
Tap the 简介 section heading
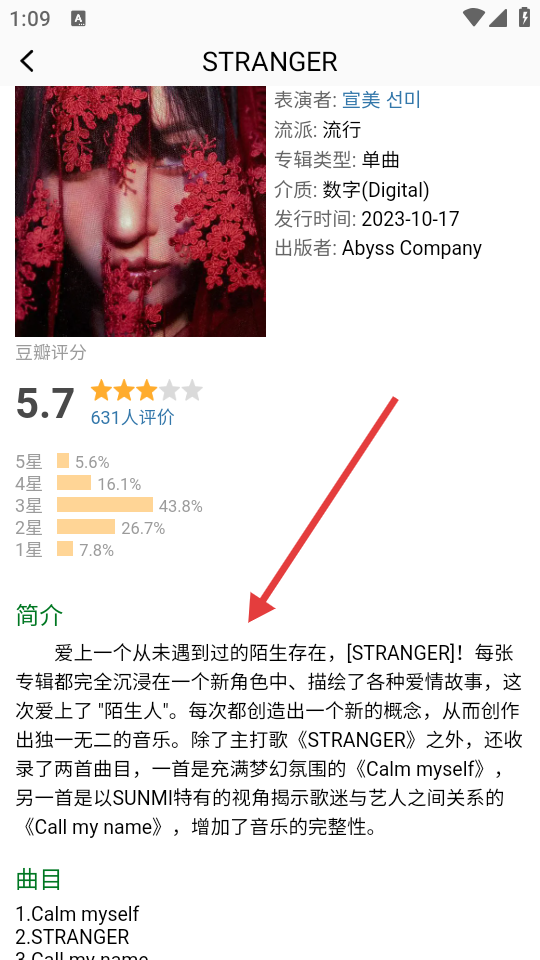(x=39, y=615)
